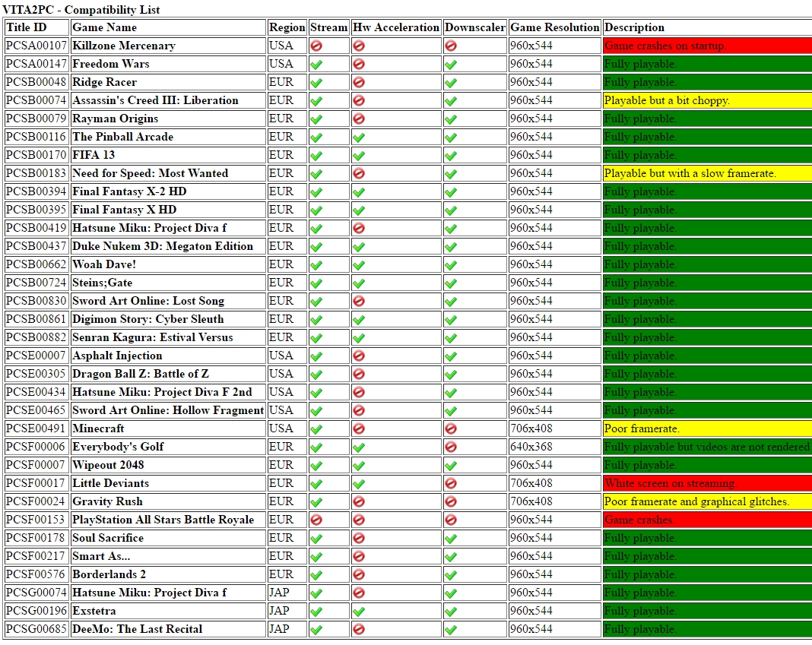Click the Game Resolution column header
The image size is (812, 645).
pos(554,27)
